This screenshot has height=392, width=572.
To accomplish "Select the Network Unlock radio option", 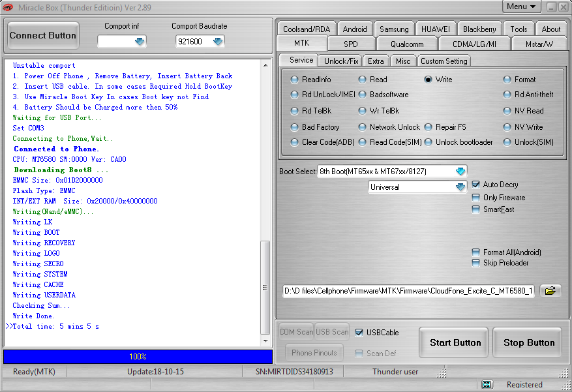I will tap(362, 127).
